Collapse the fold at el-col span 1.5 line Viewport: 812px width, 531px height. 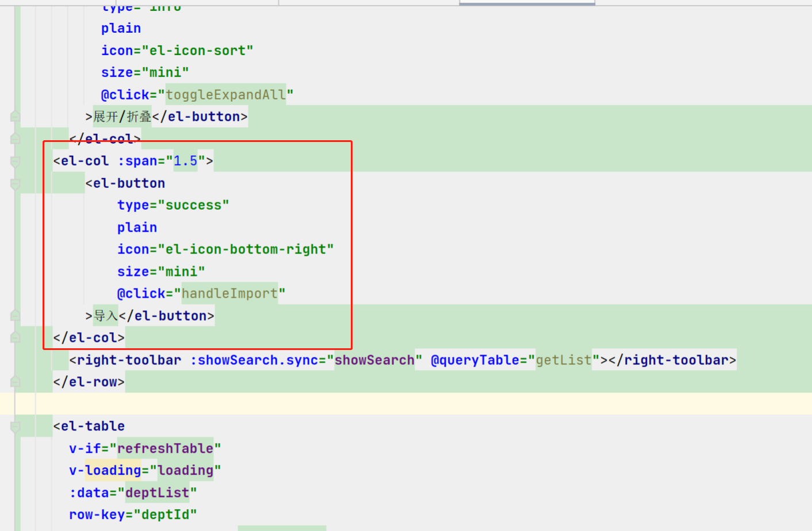point(16,161)
